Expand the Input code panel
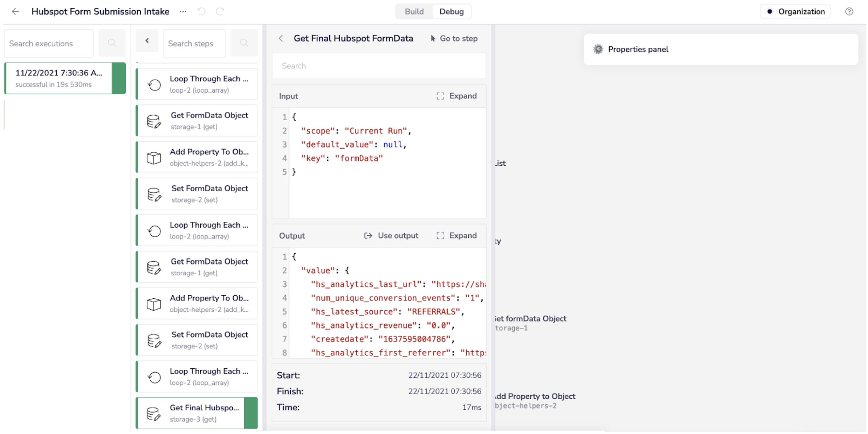This screenshot has width=868, height=434. pyautogui.click(x=457, y=96)
